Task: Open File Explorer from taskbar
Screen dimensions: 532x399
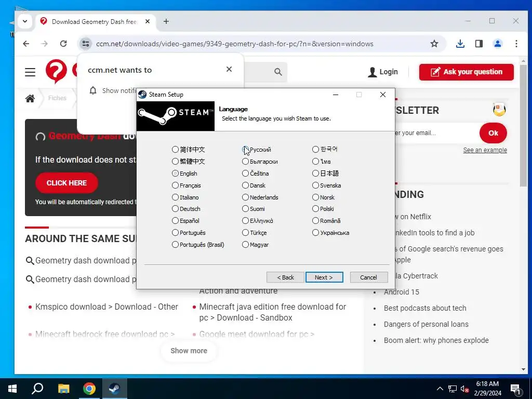Action: 63,389
